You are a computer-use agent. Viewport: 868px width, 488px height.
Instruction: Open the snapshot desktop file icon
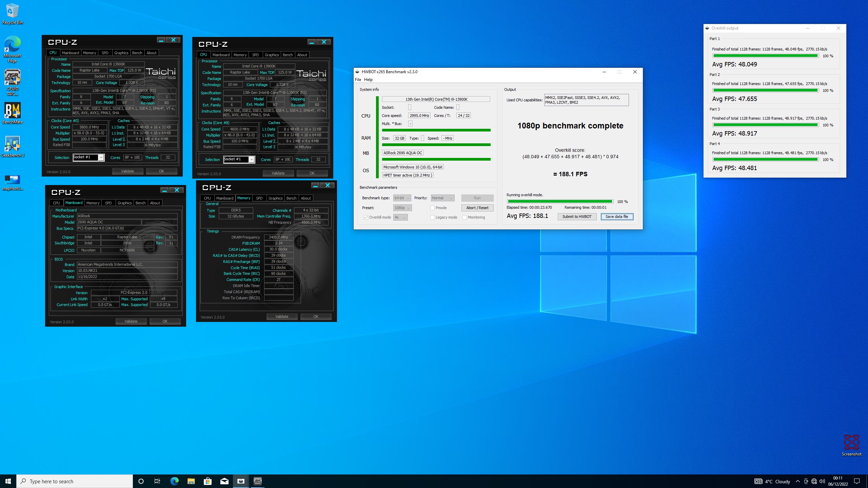13,182
